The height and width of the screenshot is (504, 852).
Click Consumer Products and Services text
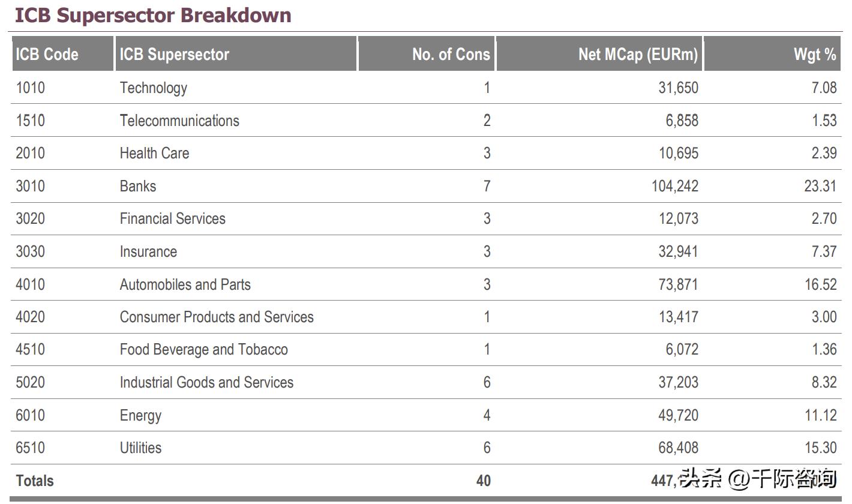pyautogui.click(x=217, y=317)
